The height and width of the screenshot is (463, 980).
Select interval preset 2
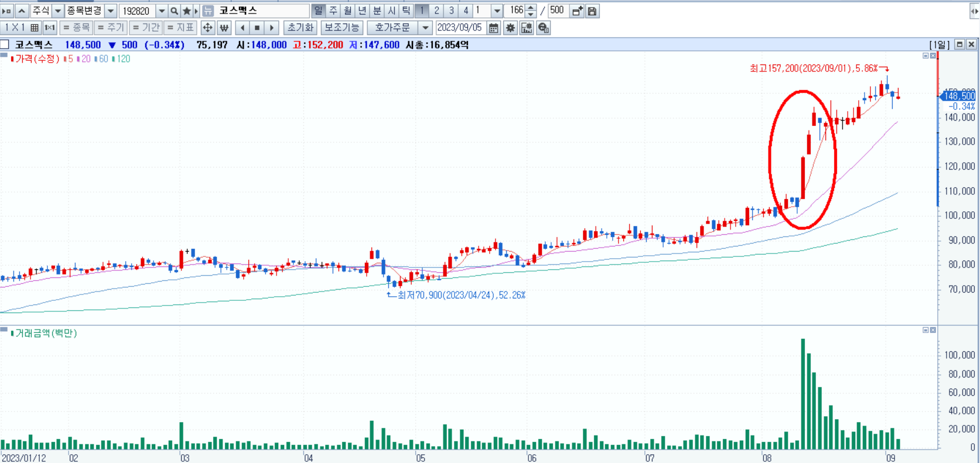point(436,11)
